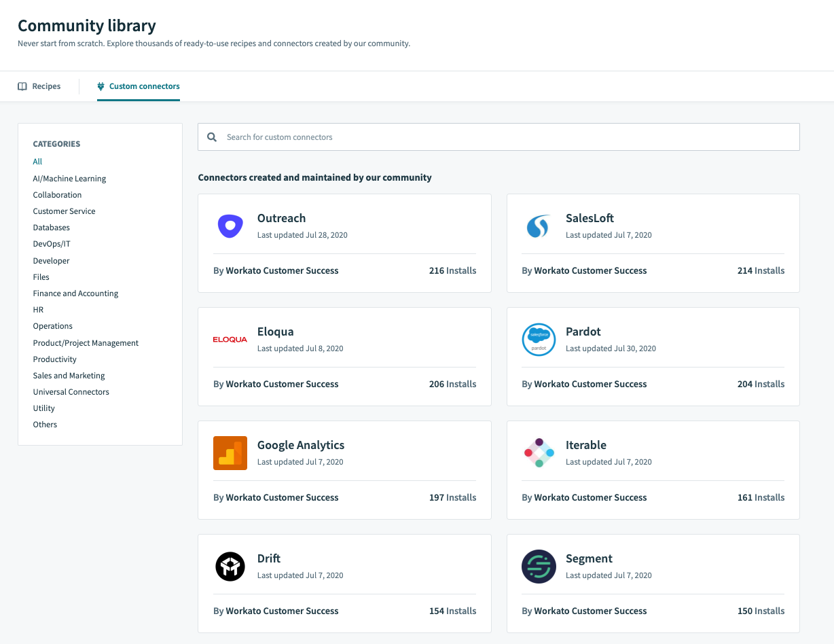The image size is (834, 644).
Task: Click the 154 Installs count
Action: [x=452, y=611]
